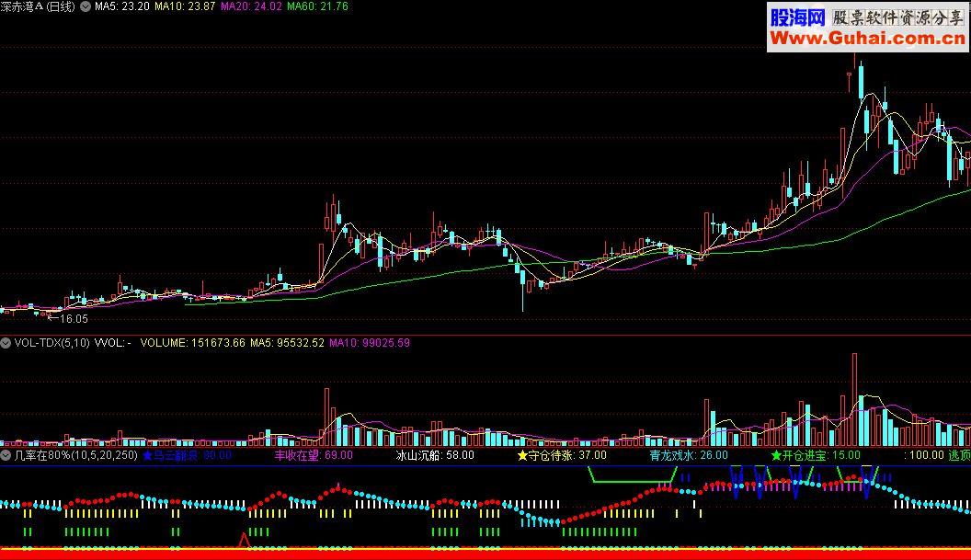Click the 青龙戏水: 26.00 label
The height and width of the screenshot is (560, 971).
point(689,455)
